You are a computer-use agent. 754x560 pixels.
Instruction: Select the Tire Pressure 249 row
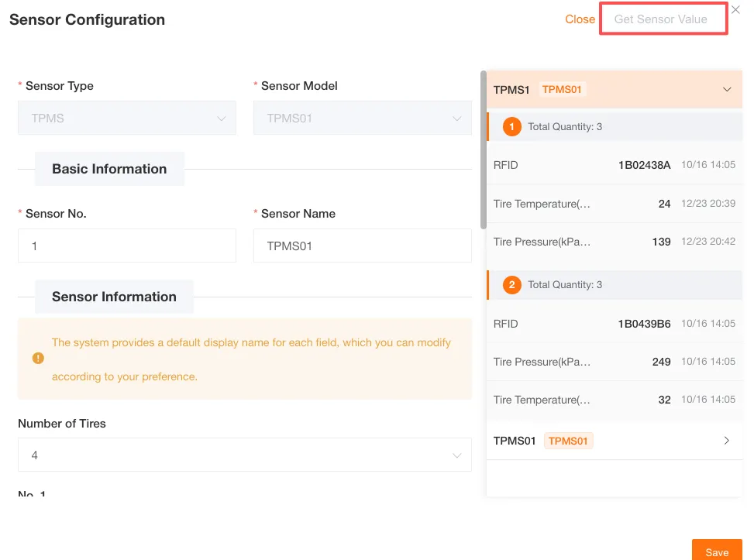click(614, 362)
